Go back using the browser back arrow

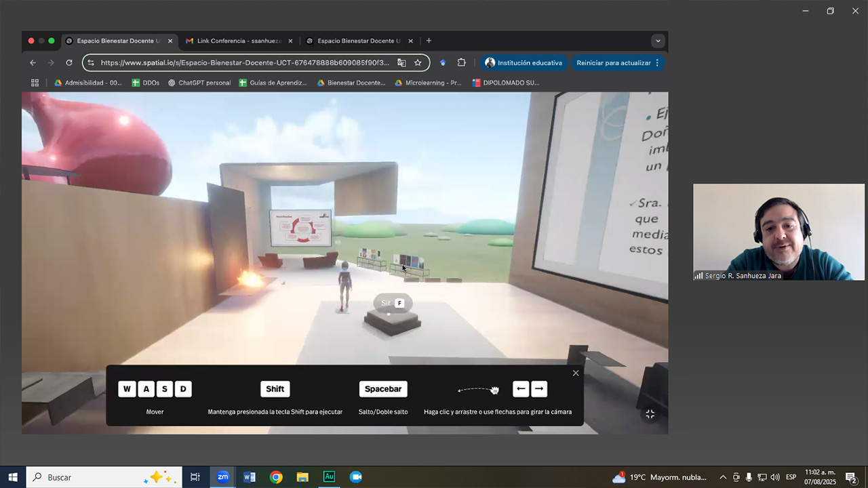pos(33,63)
